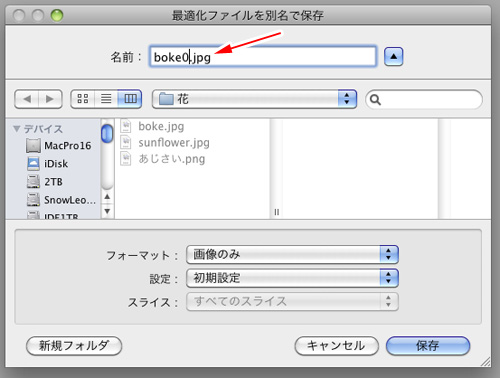The height and width of the screenshot is (378, 500).
Task: Click the sidebar scrollbar thumb
Action: coord(107,133)
